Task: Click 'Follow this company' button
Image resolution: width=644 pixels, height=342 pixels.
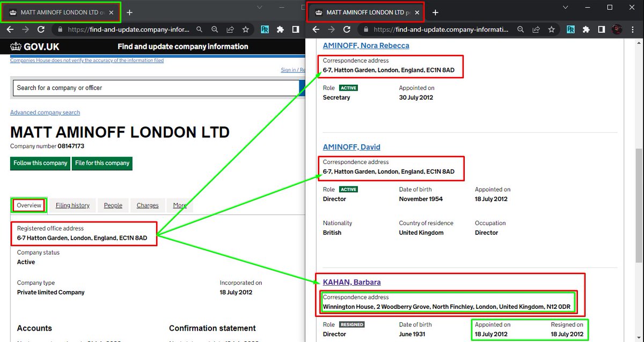Action: [x=40, y=163]
